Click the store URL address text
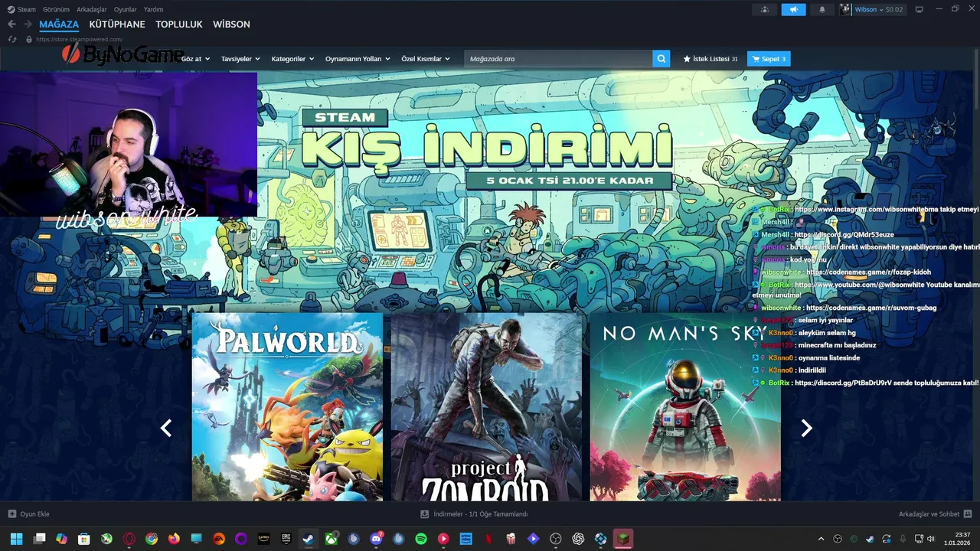This screenshot has height=551, width=980. [79, 39]
